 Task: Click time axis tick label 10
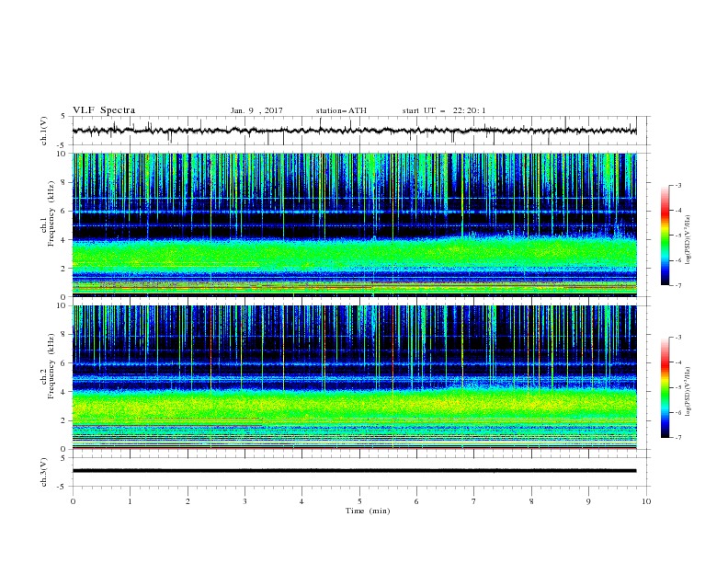[646, 501]
